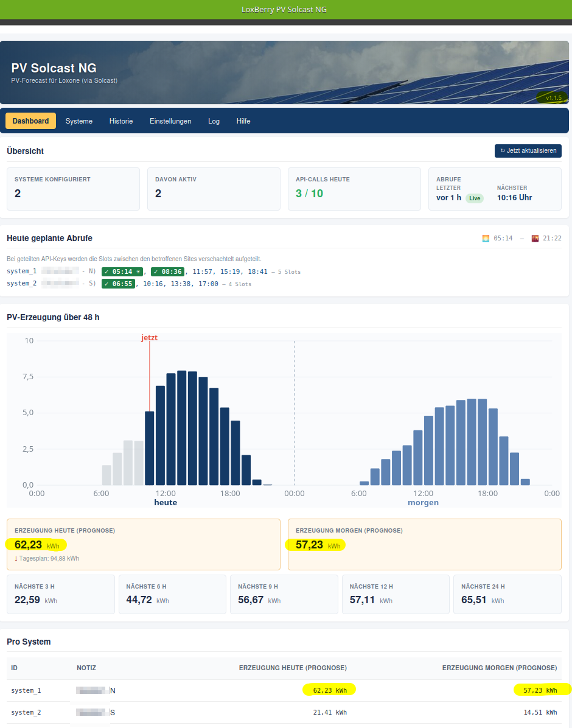This screenshot has width=572, height=728.
Task: Open the Systeme tab
Action: tap(79, 121)
